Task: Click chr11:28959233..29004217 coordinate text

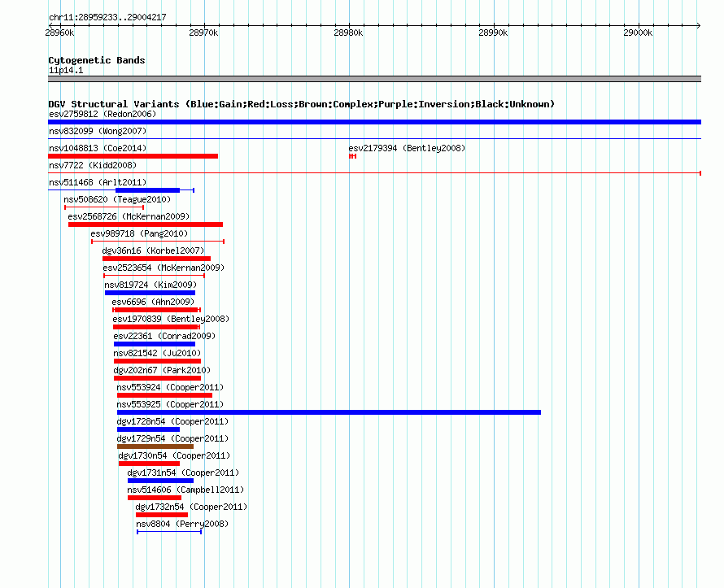Action: pos(107,17)
